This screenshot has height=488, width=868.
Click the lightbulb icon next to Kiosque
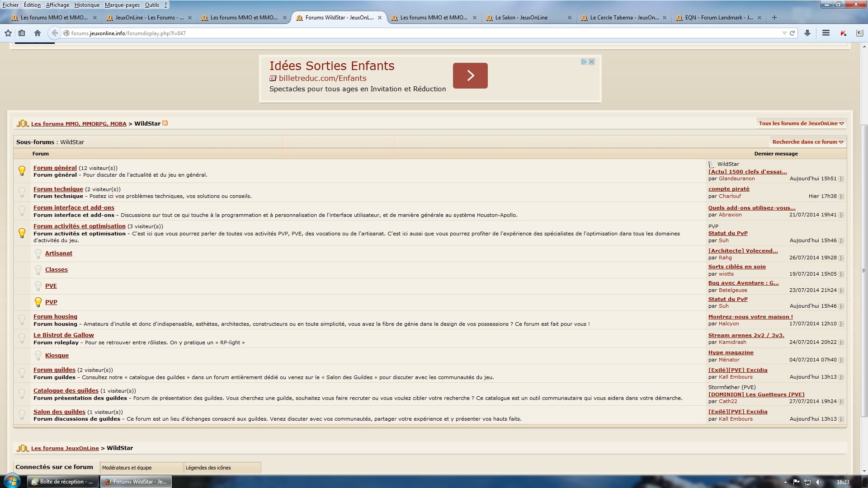click(x=38, y=356)
